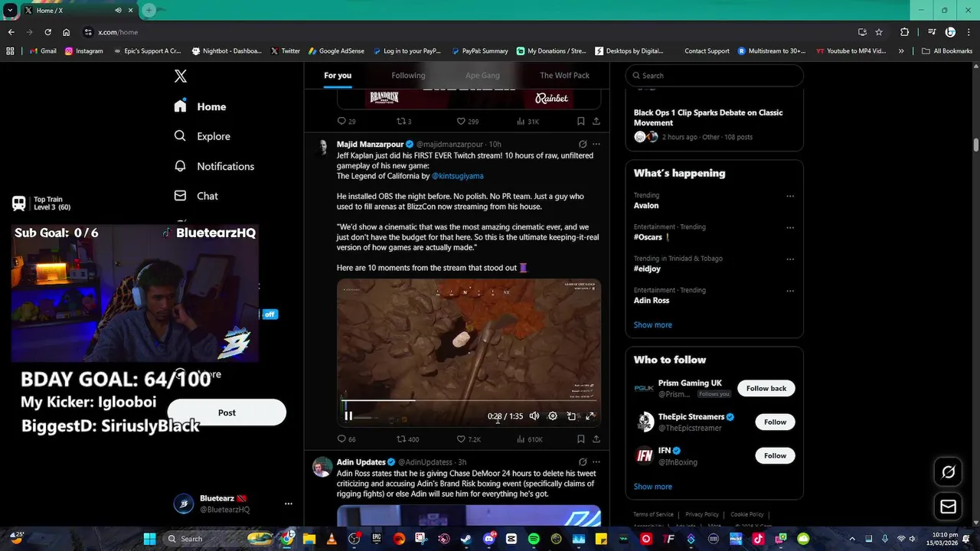Switch to the Ape Gang tab
The image size is (980, 551).
point(482,76)
